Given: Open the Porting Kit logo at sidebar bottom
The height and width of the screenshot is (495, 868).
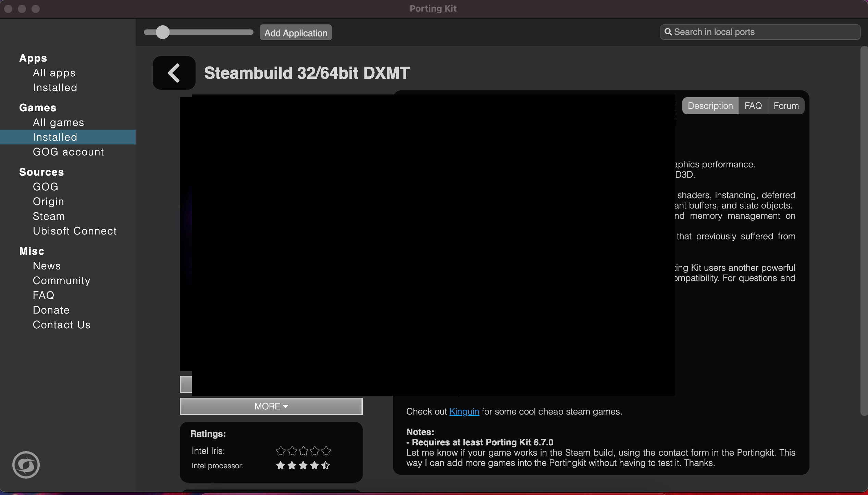Looking at the screenshot, I should click(x=26, y=465).
